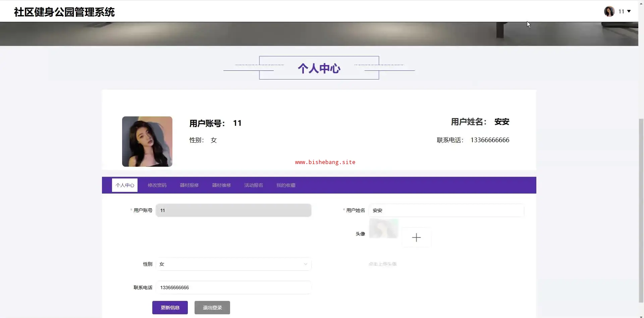The width and height of the screenshot is (644, 318).
Task: Open the 器材报修 tab
Action: pos(189,185)
